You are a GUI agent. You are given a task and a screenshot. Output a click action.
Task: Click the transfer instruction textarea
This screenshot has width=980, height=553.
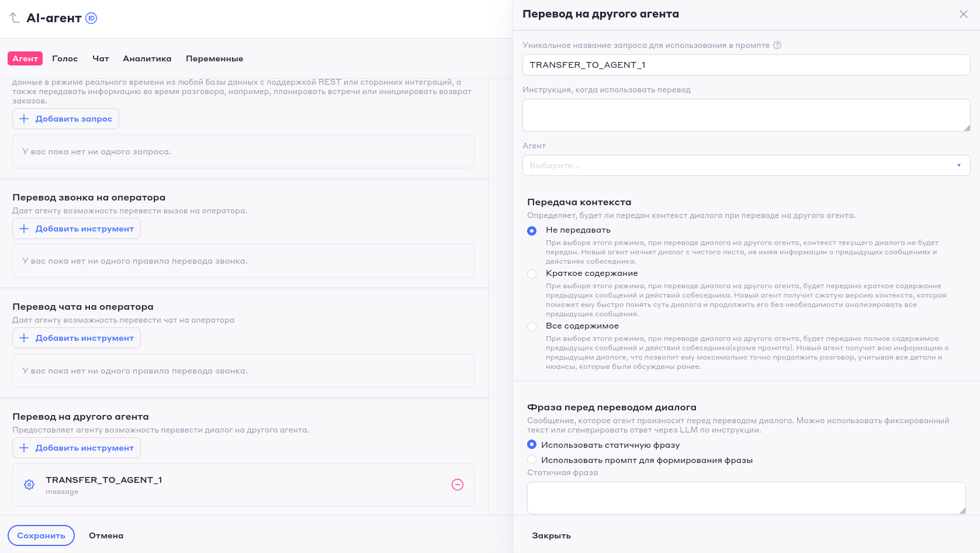tap(746, 115)
